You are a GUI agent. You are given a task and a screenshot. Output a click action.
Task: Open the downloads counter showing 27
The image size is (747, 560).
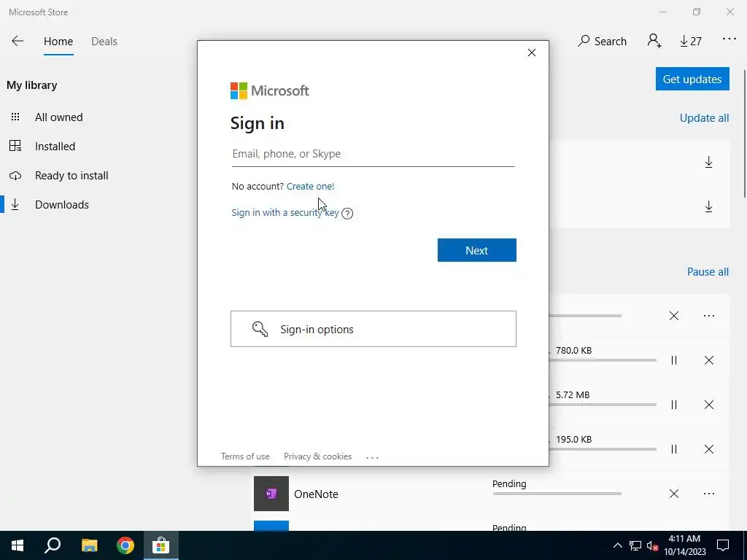690,42
